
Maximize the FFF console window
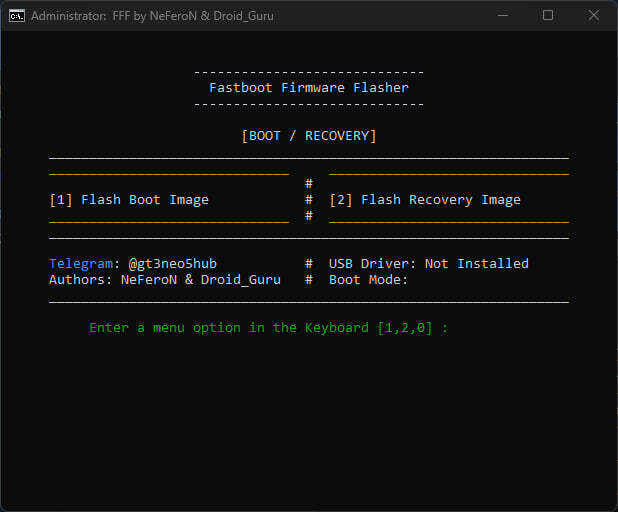click(548, 16)
